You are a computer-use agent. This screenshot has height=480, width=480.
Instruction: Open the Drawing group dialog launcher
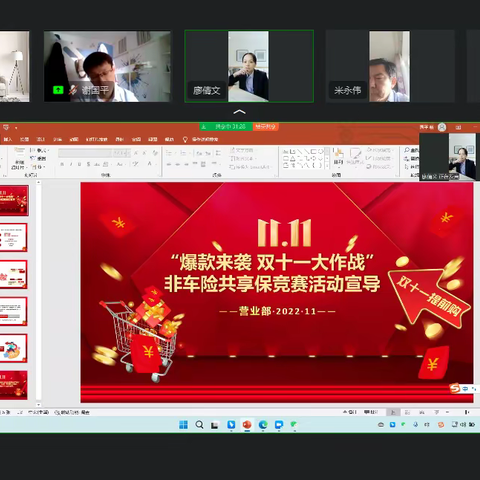coord(397,175)
